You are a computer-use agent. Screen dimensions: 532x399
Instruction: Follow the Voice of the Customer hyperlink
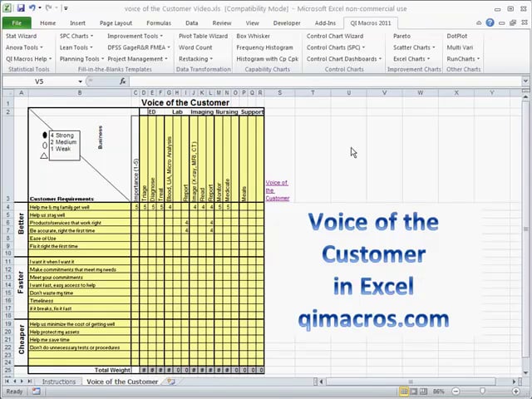277,190
